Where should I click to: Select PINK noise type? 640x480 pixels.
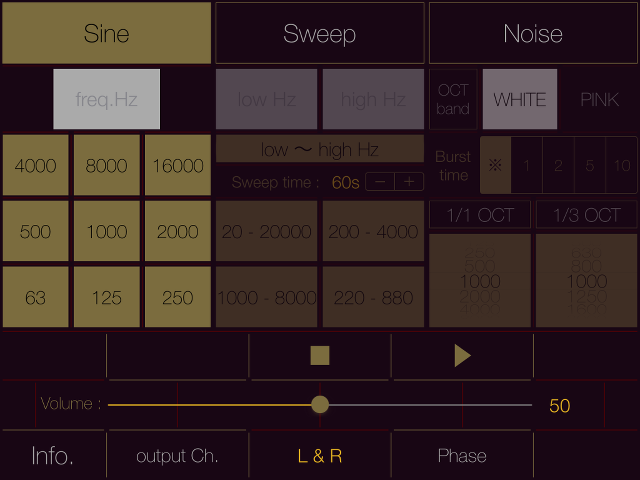coord(599,100)
